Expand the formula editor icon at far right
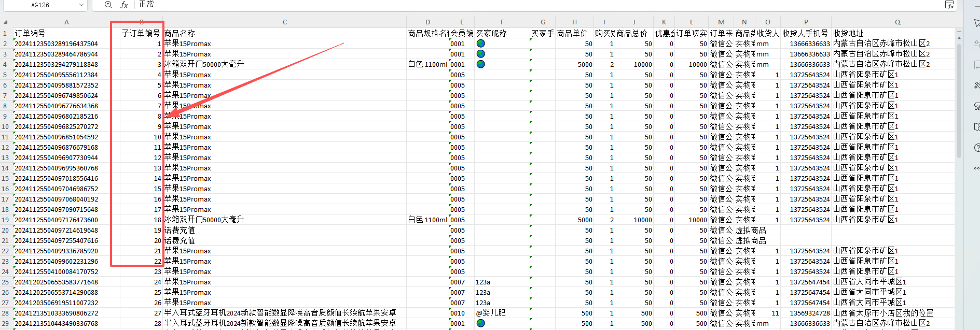Image resolution: width=980 pixels, height=330 pixels. click(x=949, y=5)
